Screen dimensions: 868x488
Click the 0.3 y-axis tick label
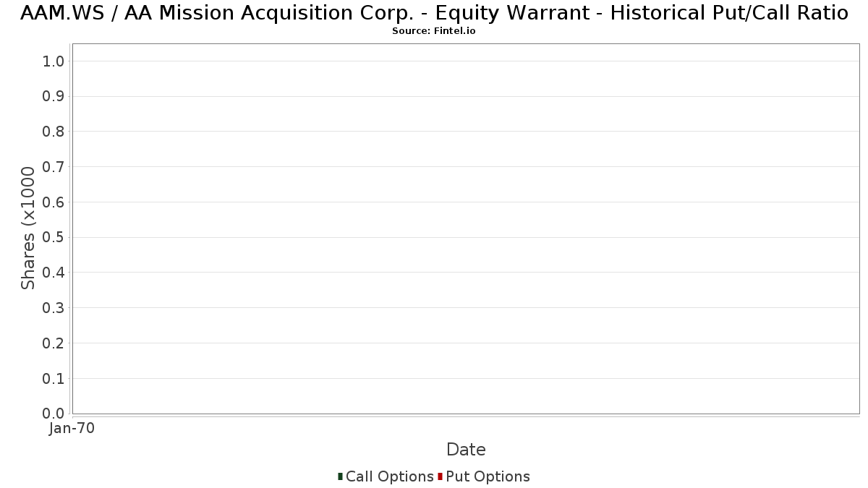[54, 308]
